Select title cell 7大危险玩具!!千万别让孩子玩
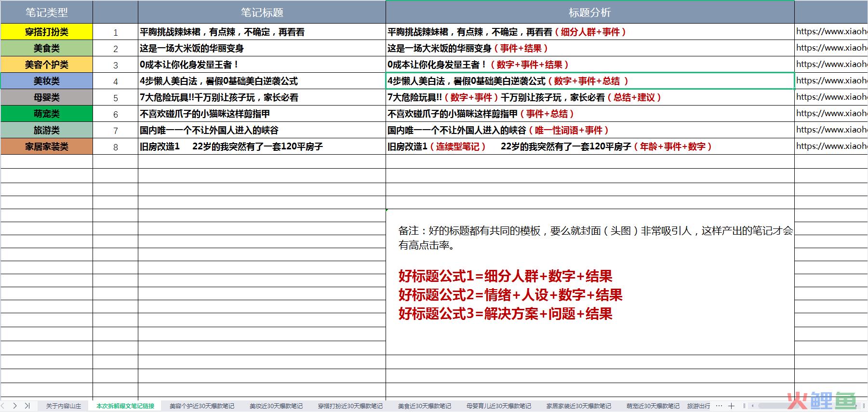The width and height of the screenshot is (868, 412). pos(262,97)
